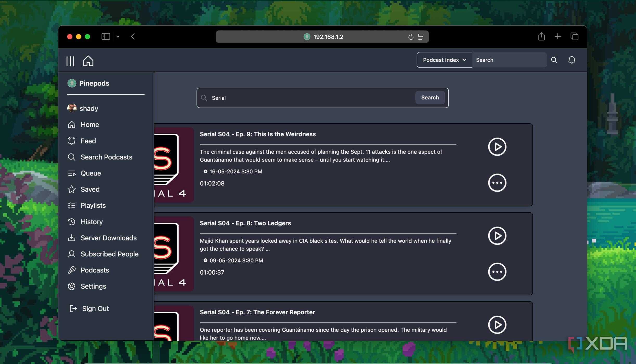Focus the top bar Search input

[x=509, y=60]
